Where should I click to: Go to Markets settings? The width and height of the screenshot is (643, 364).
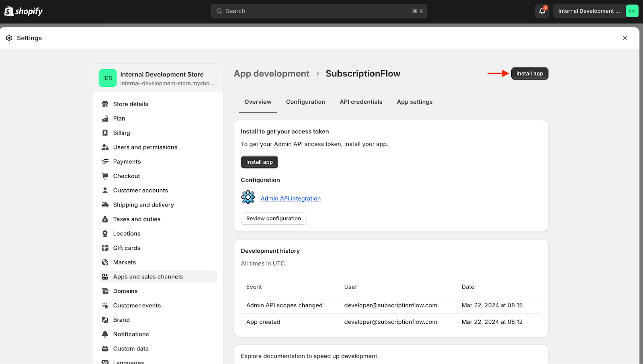point(158,262)
